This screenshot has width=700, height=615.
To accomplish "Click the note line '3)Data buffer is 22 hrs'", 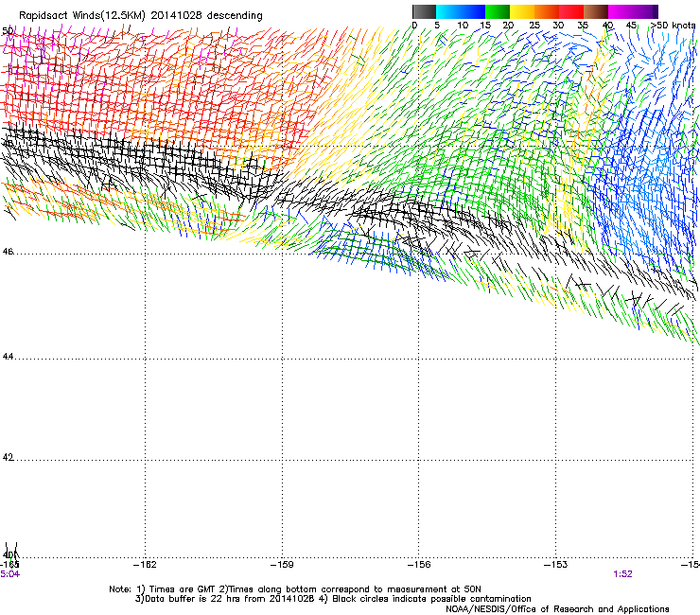I will [x=333, y=599].
